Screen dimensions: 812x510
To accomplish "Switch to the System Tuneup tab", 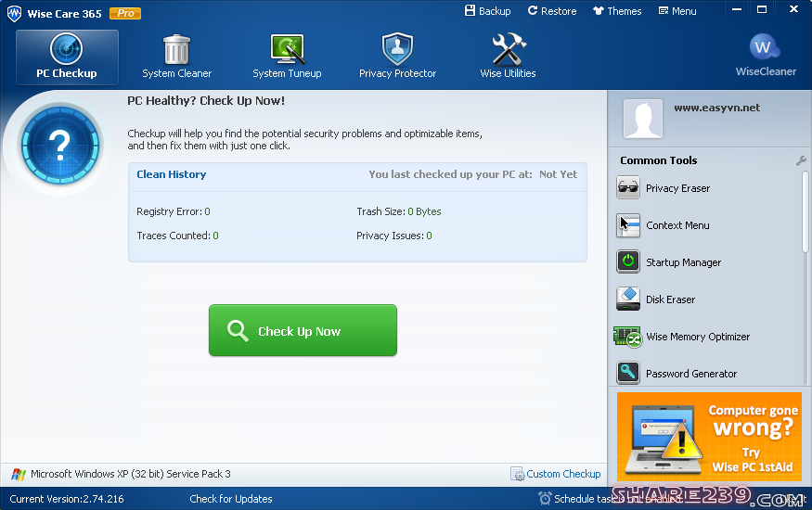I will (287, 57).
